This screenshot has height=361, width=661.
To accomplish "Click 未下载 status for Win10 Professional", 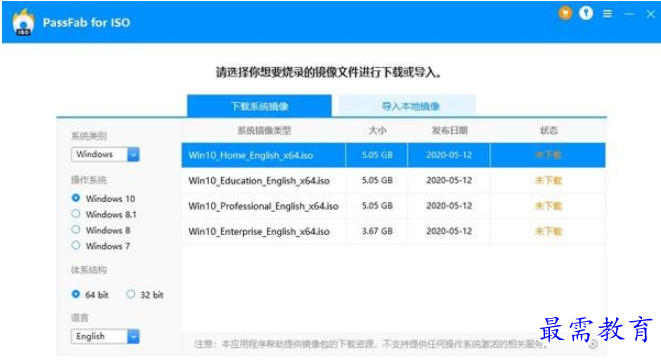I will pos(548,206).
